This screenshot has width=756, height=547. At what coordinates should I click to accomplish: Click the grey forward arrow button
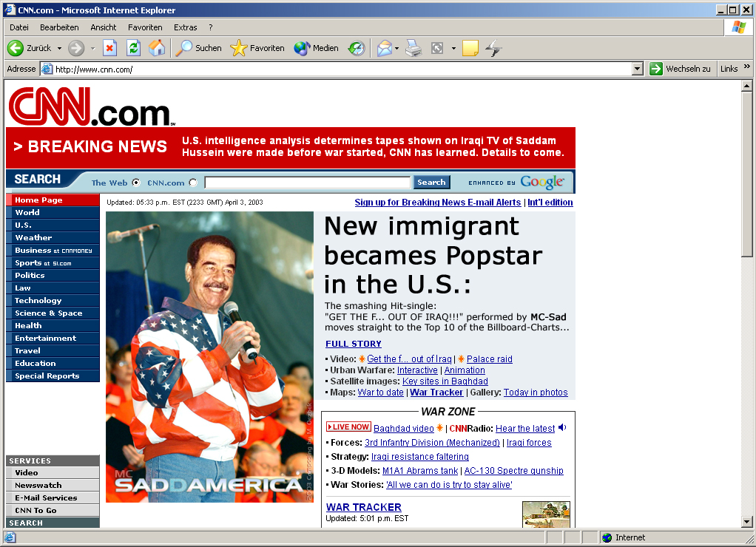pyautogui.click(x=76, y=48)
